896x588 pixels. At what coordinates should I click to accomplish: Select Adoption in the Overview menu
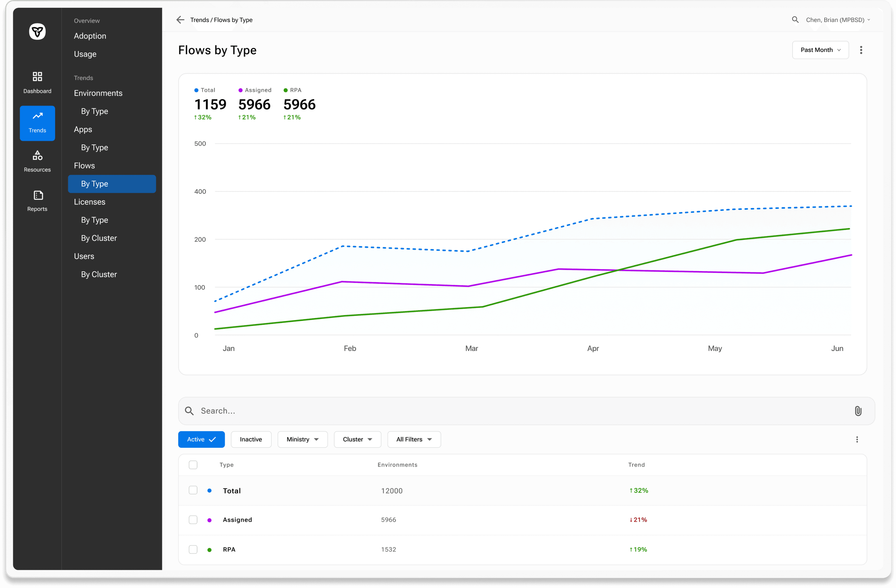point(90,36)
